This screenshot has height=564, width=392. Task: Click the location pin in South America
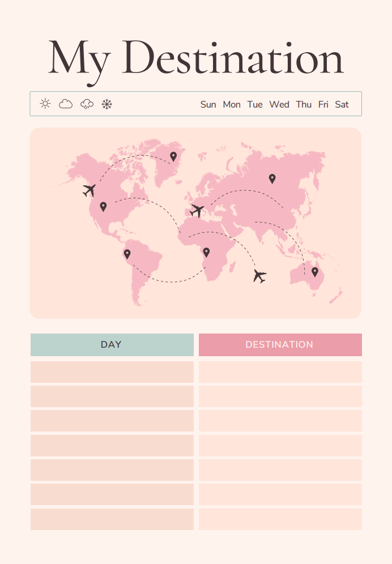coord(127,254)
